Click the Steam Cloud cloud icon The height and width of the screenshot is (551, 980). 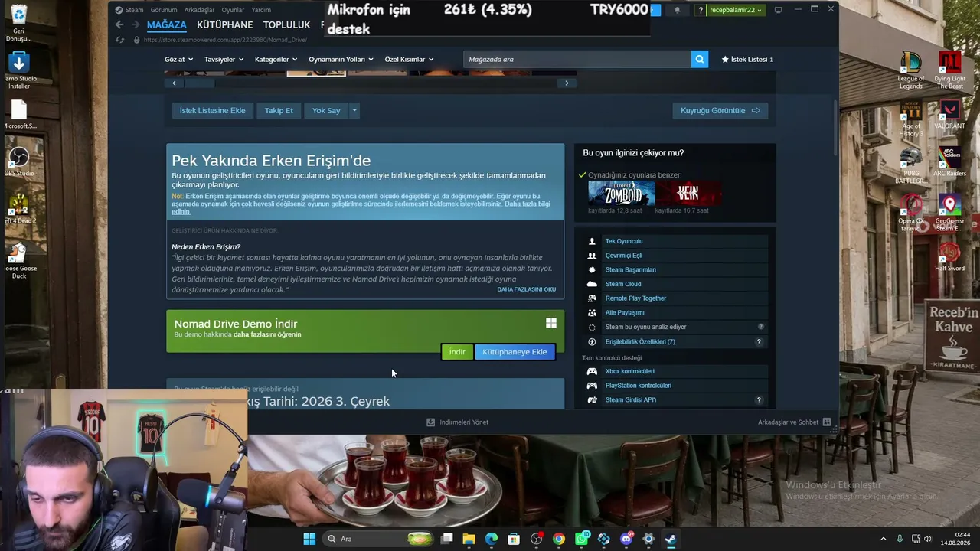click(592, 284)
